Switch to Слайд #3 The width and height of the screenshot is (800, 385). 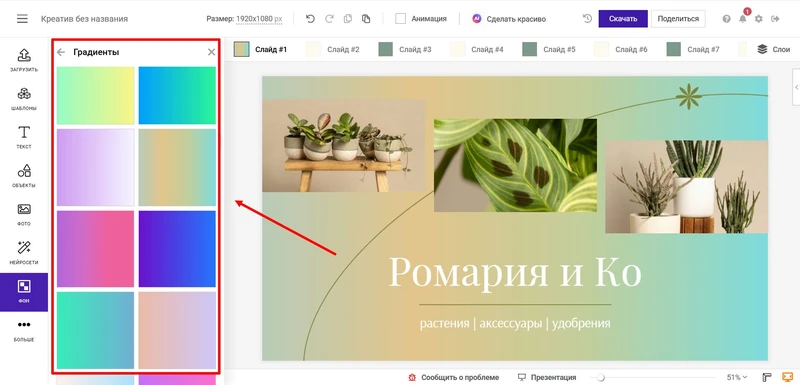[405, 49]
